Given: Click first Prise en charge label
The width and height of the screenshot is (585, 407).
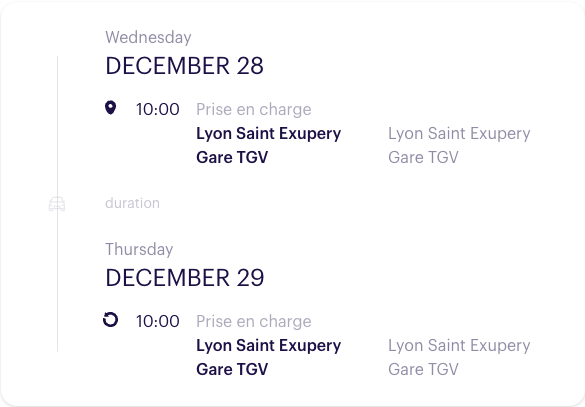Looking at the screenshot, I should pos(254,110).
